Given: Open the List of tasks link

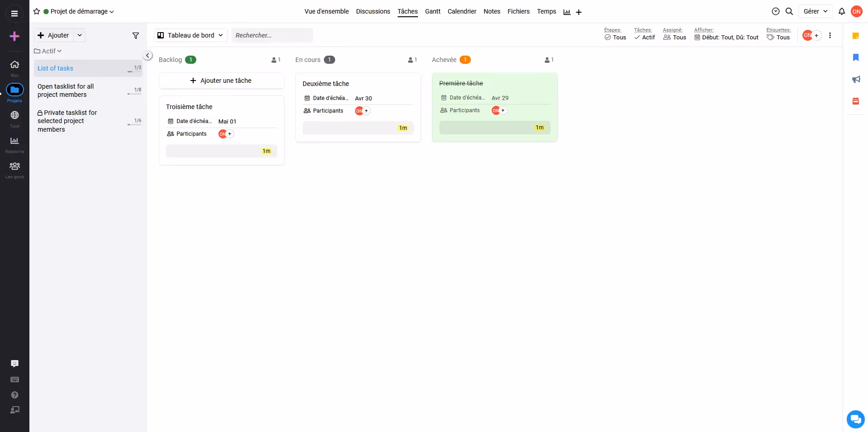Looking at the screenshot, I should (x=55, y=68).
